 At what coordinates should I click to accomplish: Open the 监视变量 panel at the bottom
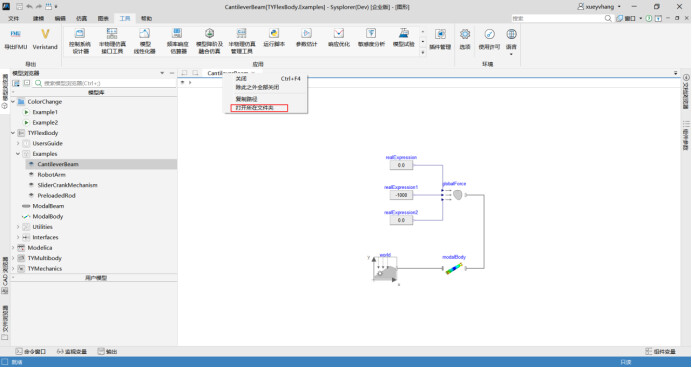[x=72, y=352]
